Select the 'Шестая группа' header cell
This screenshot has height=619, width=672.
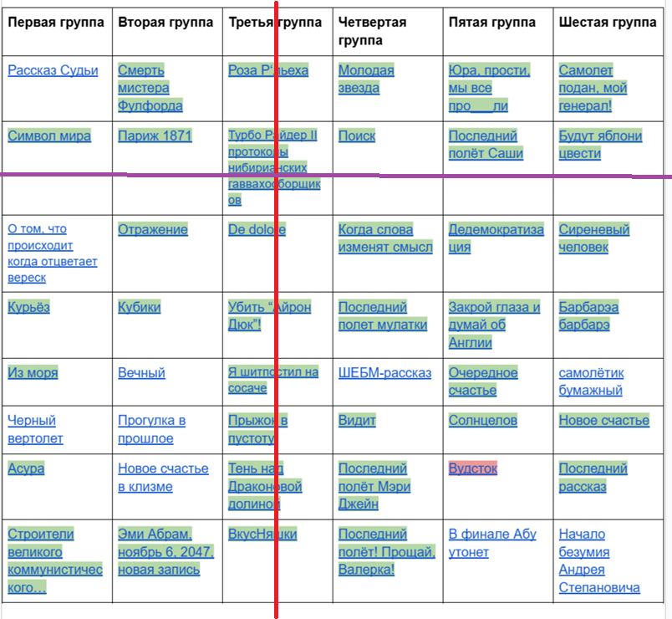tap(608, 31)
